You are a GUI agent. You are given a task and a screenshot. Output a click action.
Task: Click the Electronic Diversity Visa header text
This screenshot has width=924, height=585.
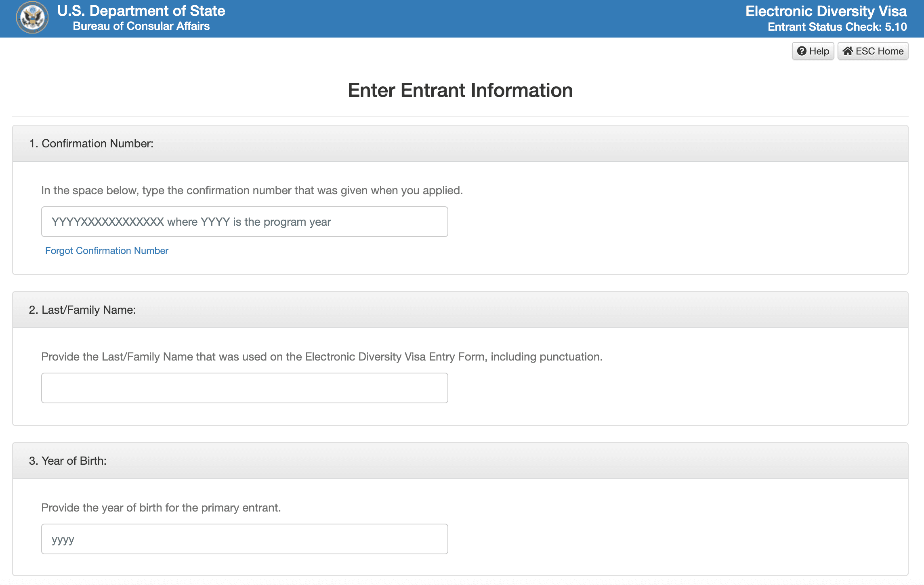826,11
